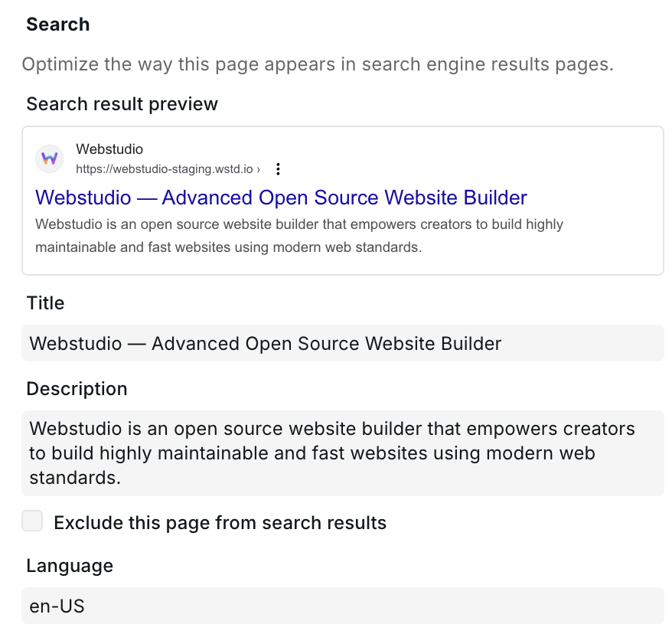Enable 'Exclude this page from search results'
This screenshot has height=634, width=672.
tap(32, 521)
